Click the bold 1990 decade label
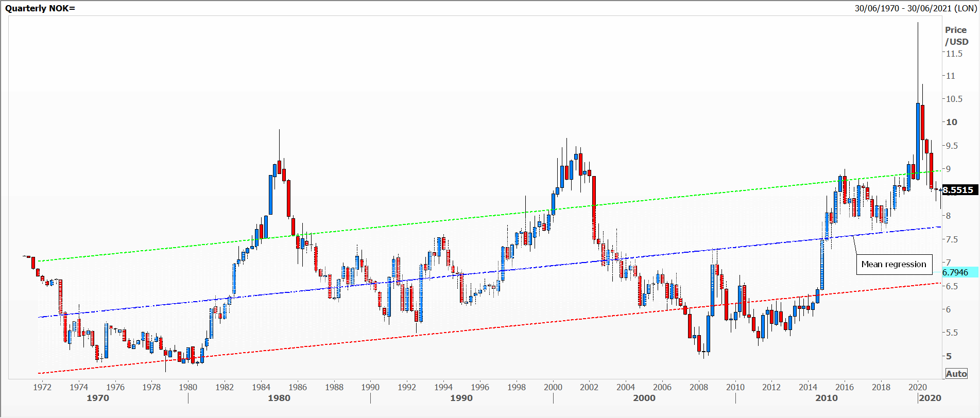980x418 pixels. tap(461, 398)
